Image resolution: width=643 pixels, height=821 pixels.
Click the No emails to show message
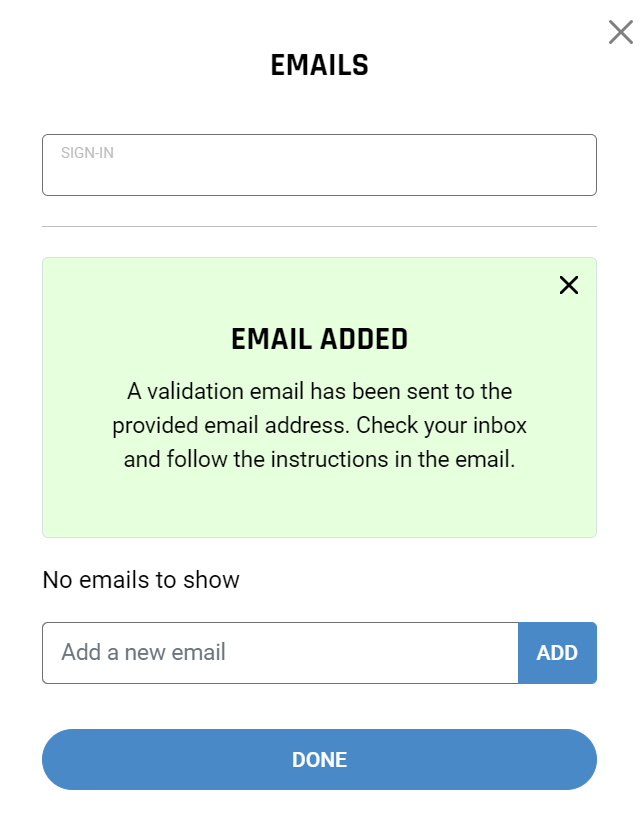pos(140,580)
